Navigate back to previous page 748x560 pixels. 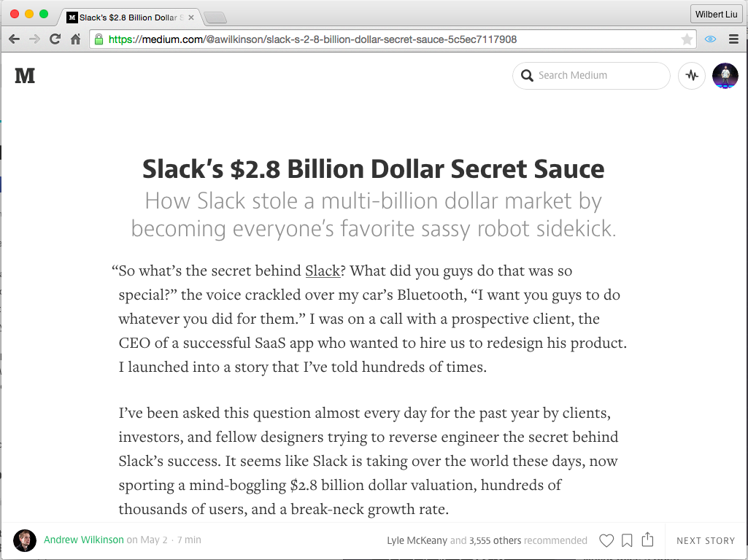(x=15, y=39)
